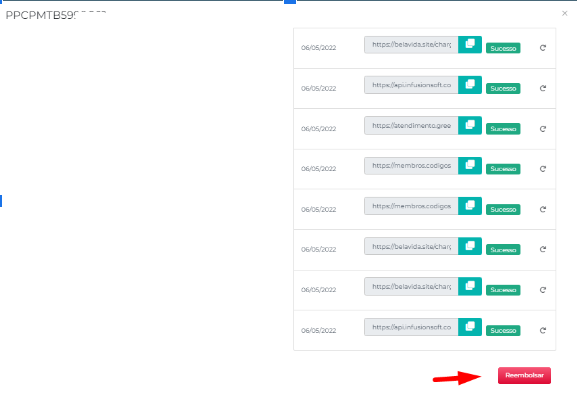Copy the atendimento.gree URL
The width and height of the screenshot is (578, 397).
470,125
